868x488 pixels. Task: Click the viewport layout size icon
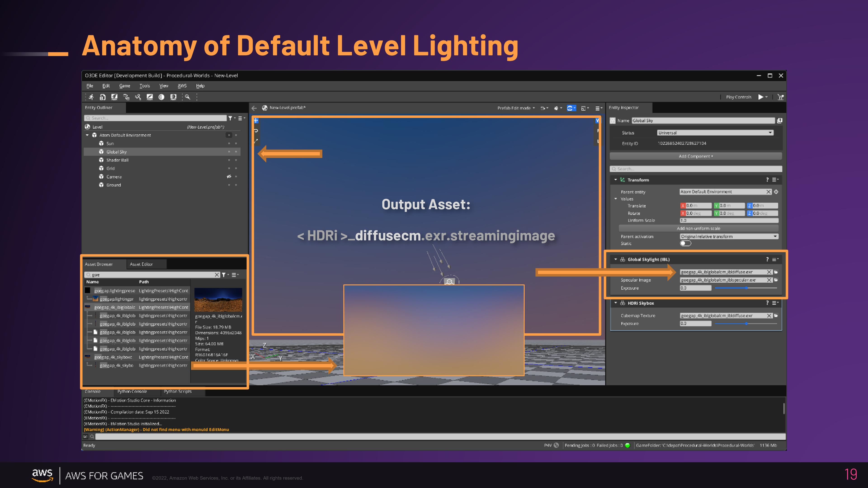(x=583, y=108)
